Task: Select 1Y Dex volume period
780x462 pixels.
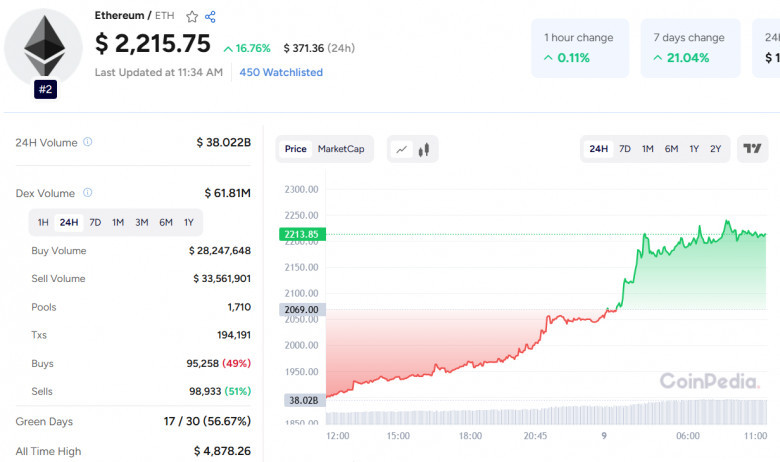Action: point(189,222)
